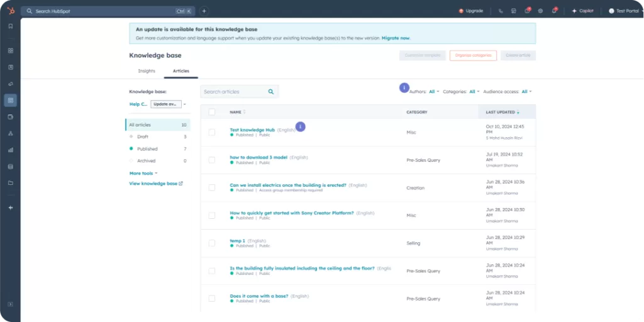The width and height of the screenshot is (644, 322).
Task: Click the Create article button
Action: tap(518, 55)
